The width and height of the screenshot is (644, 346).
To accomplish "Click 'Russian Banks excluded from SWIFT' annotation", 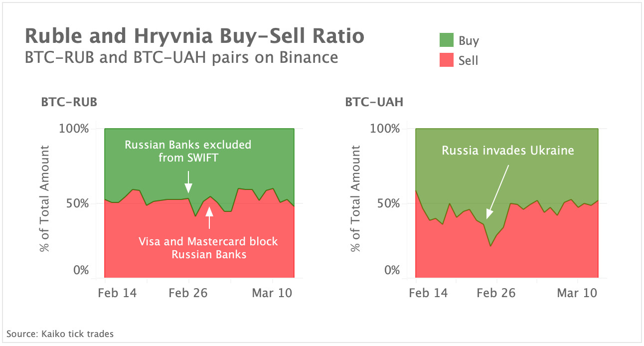I will tap(188, 152).
